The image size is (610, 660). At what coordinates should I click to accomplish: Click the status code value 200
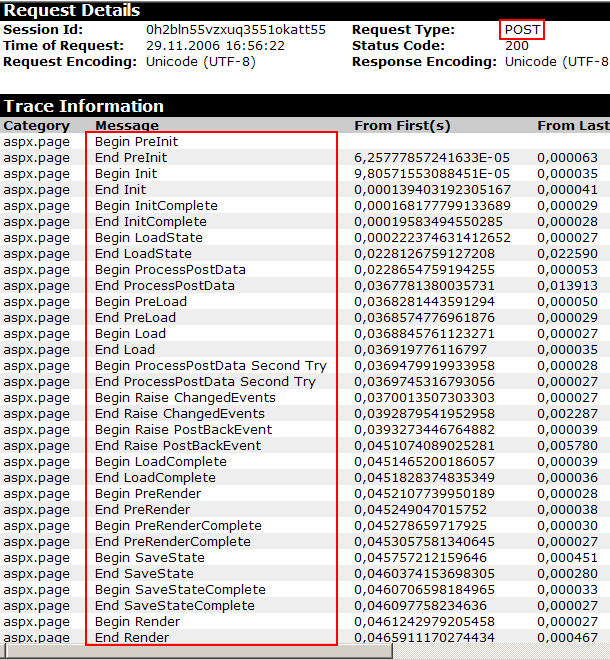click(517, 46)
